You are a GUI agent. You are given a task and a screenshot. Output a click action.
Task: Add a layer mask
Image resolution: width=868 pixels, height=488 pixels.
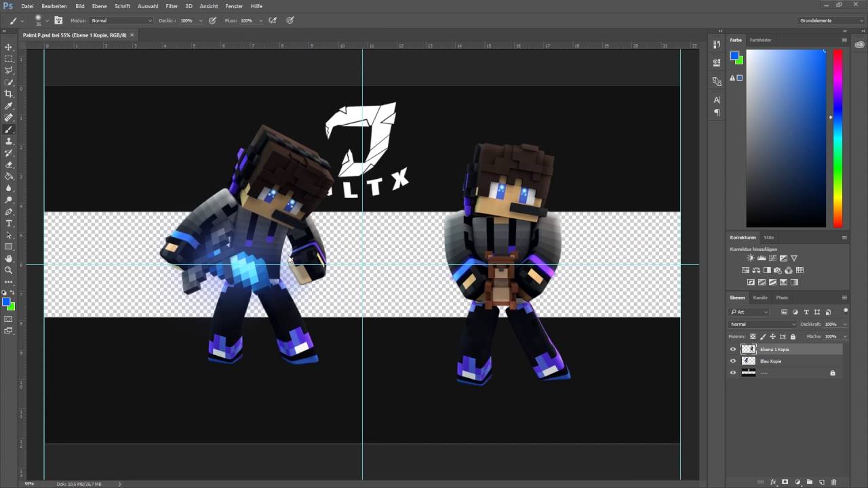point(785,482)
